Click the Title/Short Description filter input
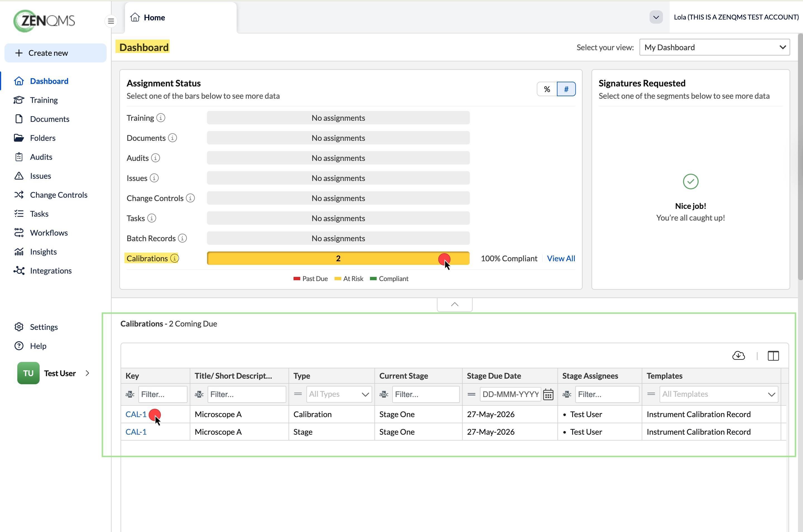This screenshot has height=532, width=803. (246, 394)
